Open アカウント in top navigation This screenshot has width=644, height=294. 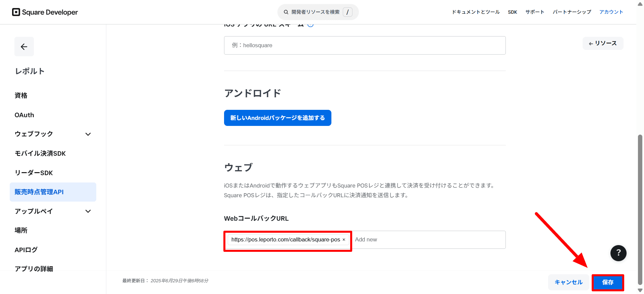click(x=611, y=12)
